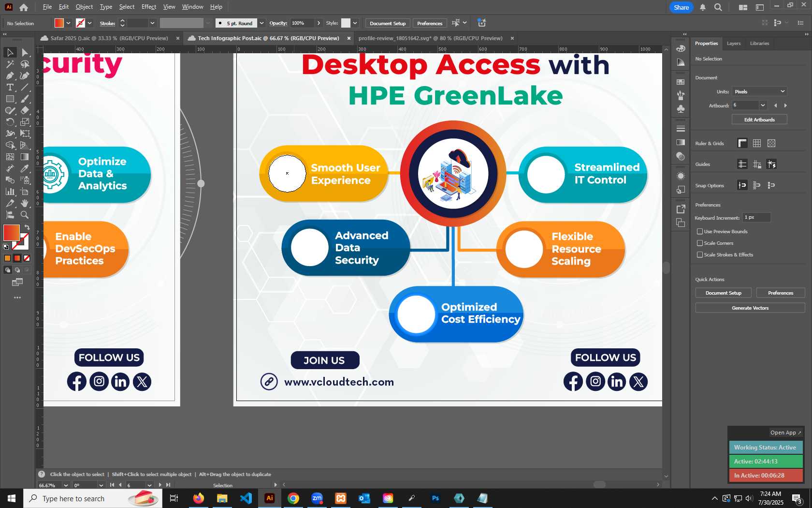
Task: Switch to the Layers panel tab
Action: pyautogui.click(x=733, y=43)
